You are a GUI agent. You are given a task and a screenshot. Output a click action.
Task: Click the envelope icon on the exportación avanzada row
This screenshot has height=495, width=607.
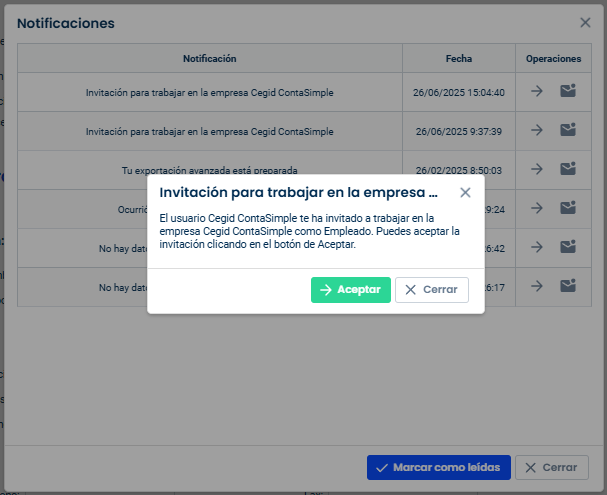point(568,169)
